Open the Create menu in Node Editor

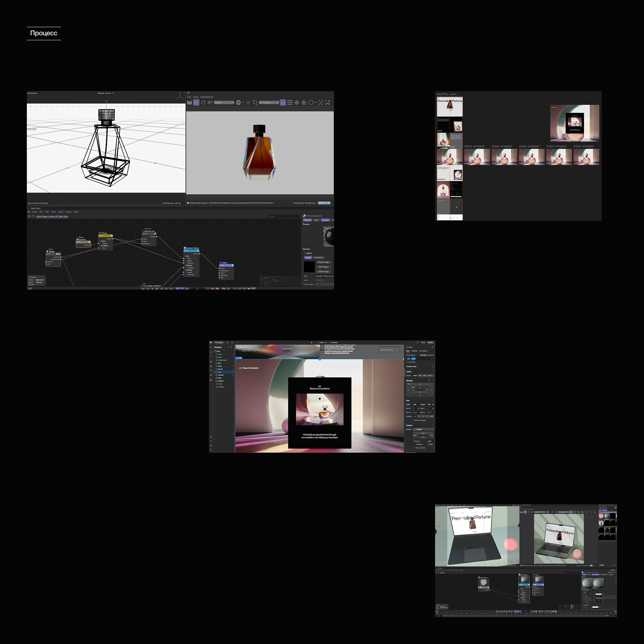[x=34, y=212]
